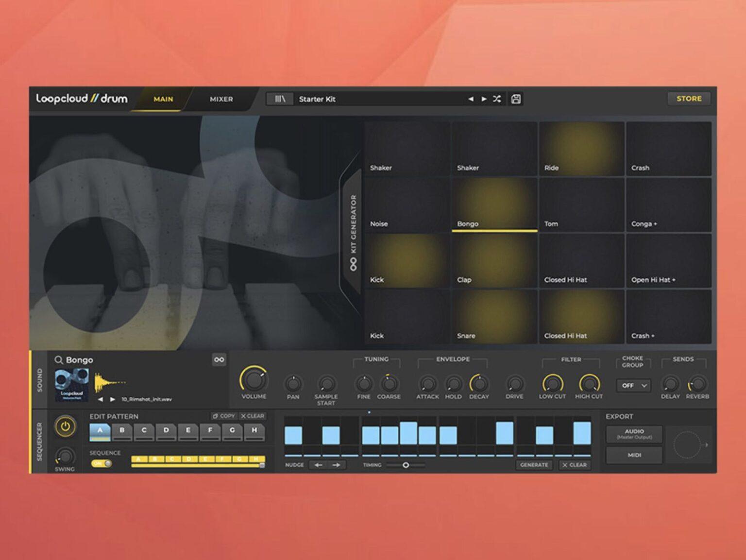Switch to the Mixer tab
746x560 pixels.
[221, 99]
